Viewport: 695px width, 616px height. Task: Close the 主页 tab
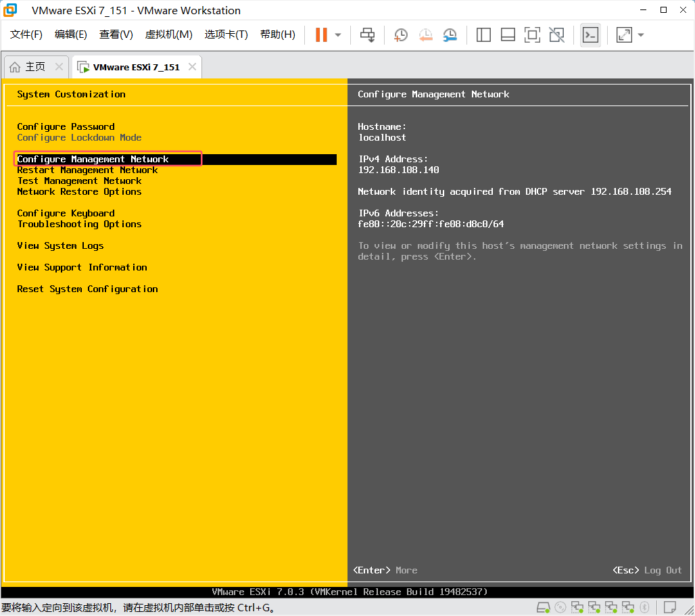59,67
